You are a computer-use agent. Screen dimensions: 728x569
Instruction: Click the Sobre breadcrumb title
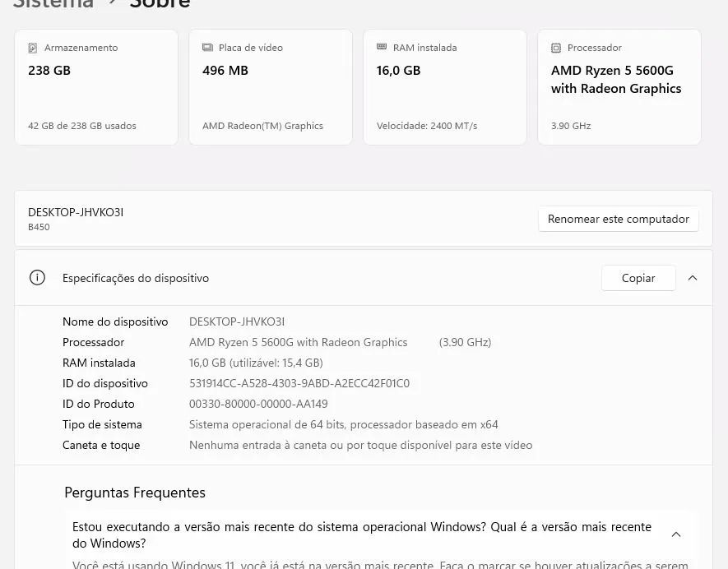click(x=160, y=2)
